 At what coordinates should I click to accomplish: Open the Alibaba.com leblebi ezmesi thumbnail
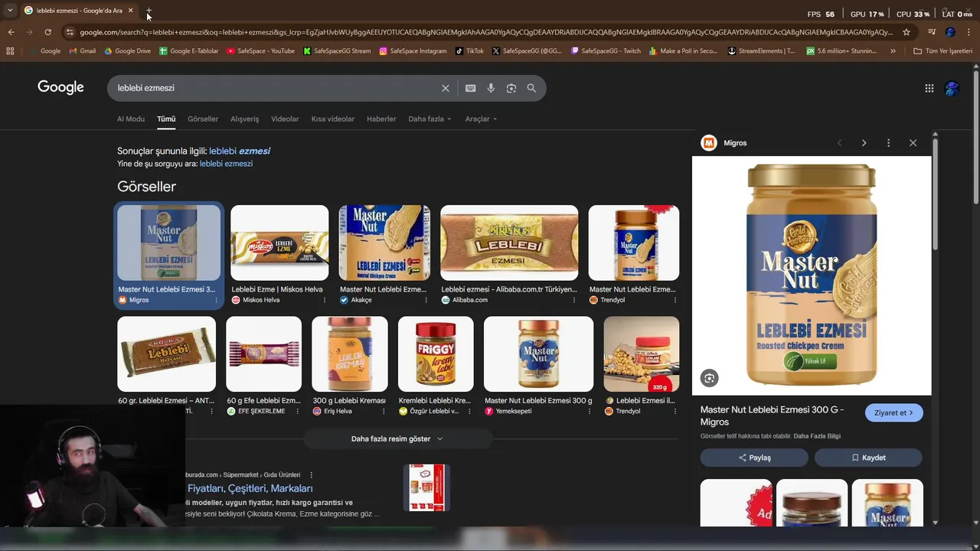click(509, 243)
